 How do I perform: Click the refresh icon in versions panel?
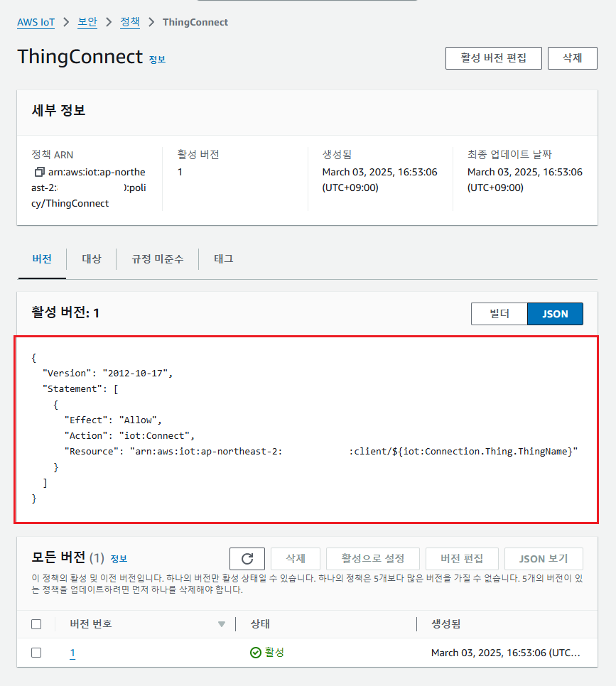[x=247, y=559]
